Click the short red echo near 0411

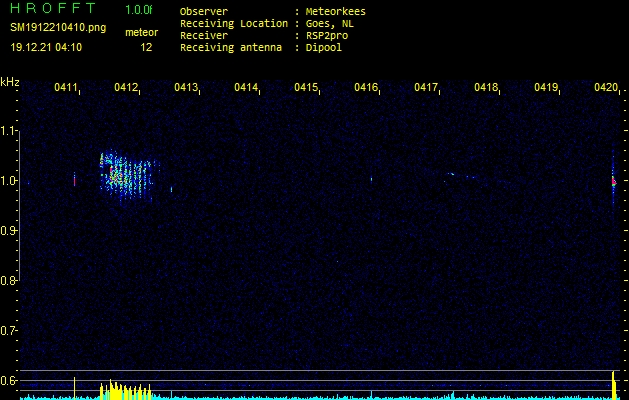pyautogui.click(x=74, y=179)
